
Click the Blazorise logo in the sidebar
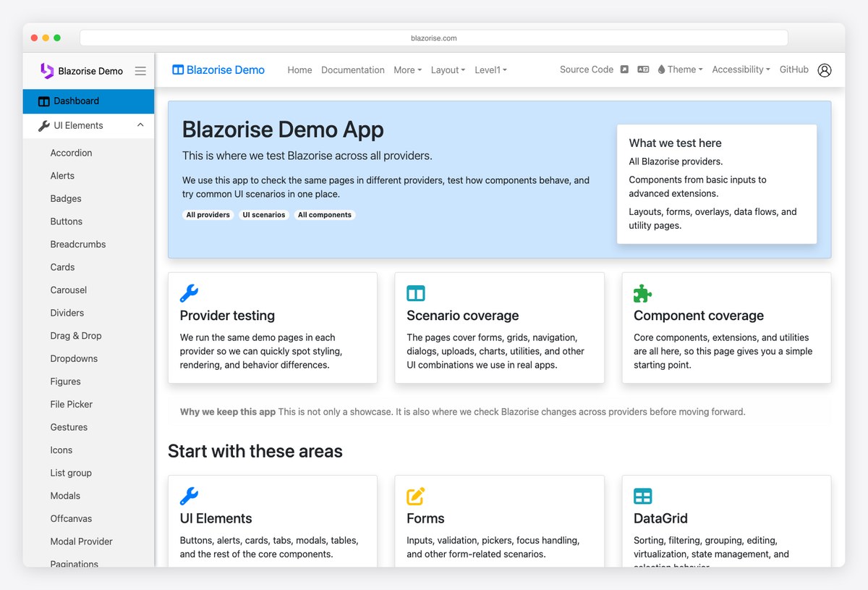47,71
